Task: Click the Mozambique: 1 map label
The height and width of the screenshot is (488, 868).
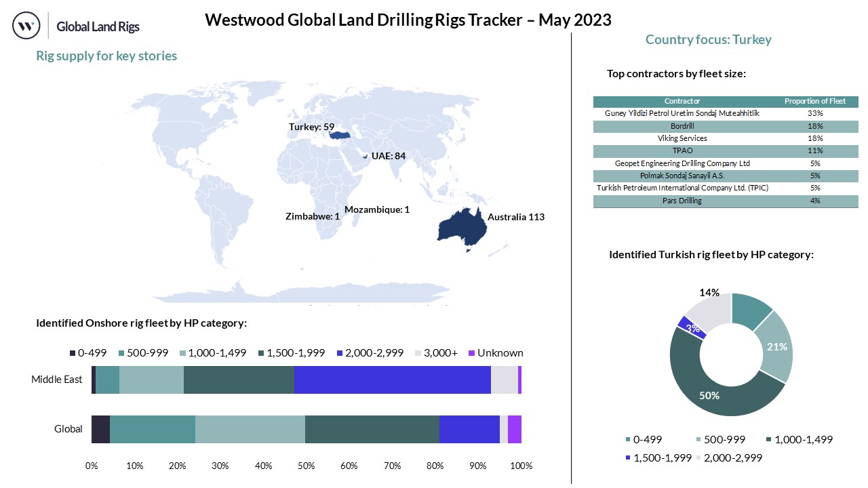Action: [377, 209]
